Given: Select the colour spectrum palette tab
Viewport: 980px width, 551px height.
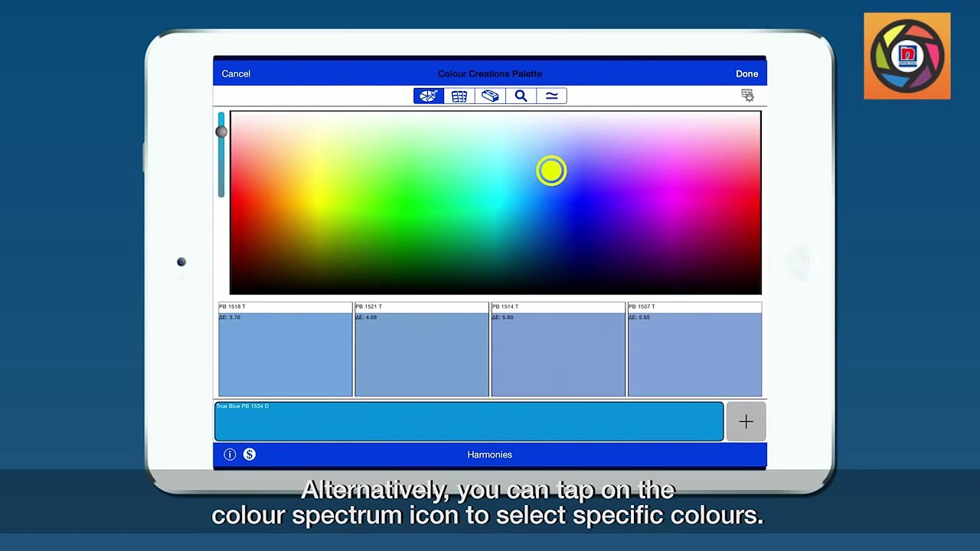Looking at the screenshot, I should coord(429,96).
